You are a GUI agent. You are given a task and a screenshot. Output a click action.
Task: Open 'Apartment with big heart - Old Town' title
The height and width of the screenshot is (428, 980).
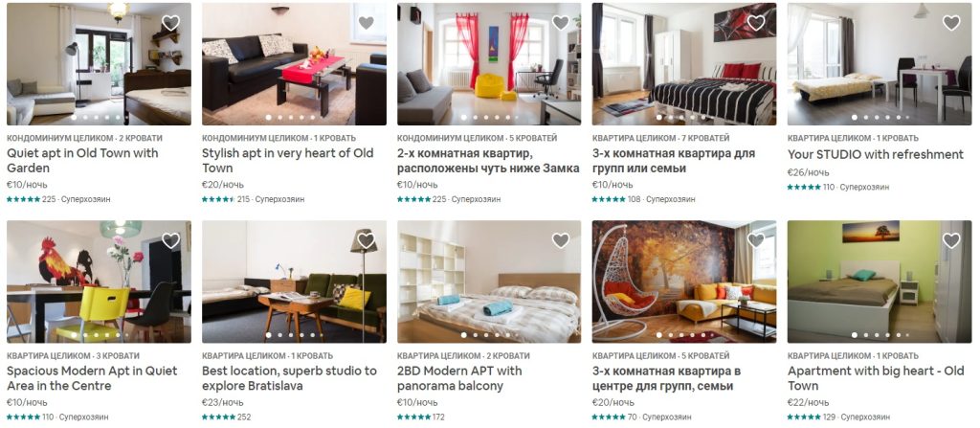click(x=876, y=378)
